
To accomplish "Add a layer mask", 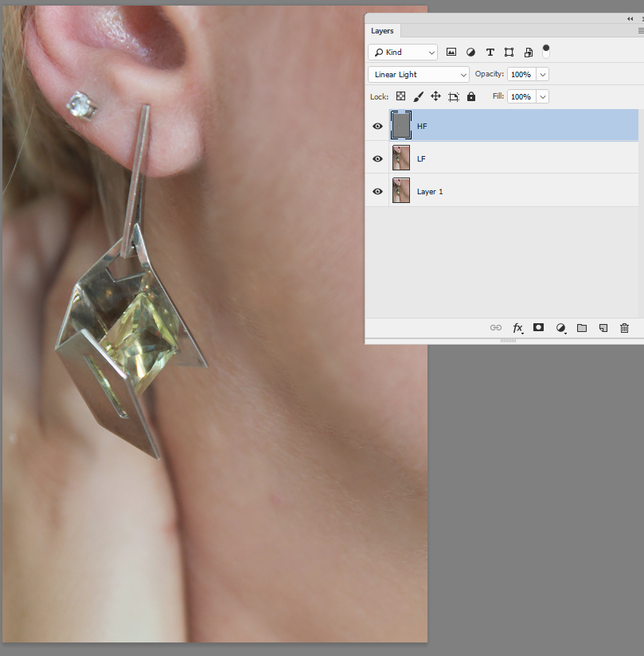I will click(x=539, y=327).
